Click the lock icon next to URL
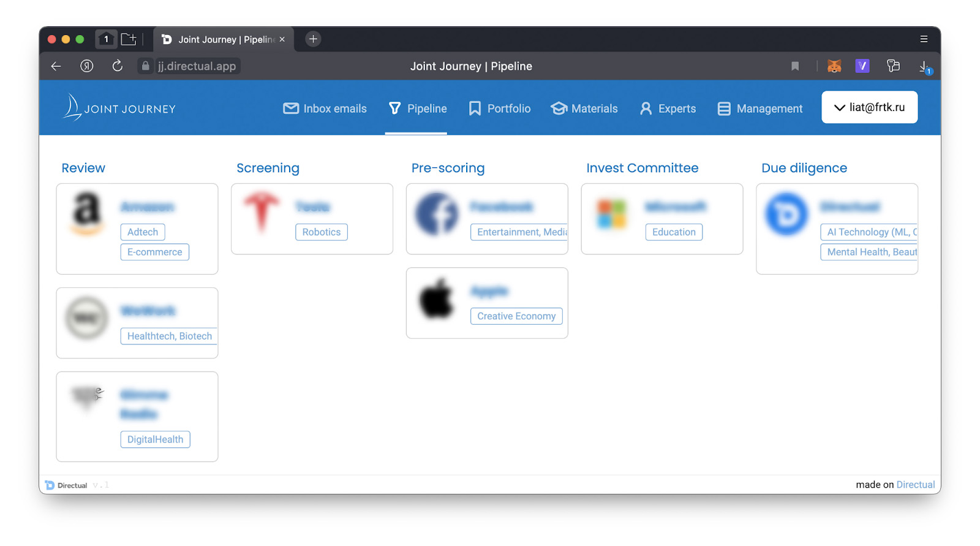The image size is (980, 546). [x=145, y=66]
